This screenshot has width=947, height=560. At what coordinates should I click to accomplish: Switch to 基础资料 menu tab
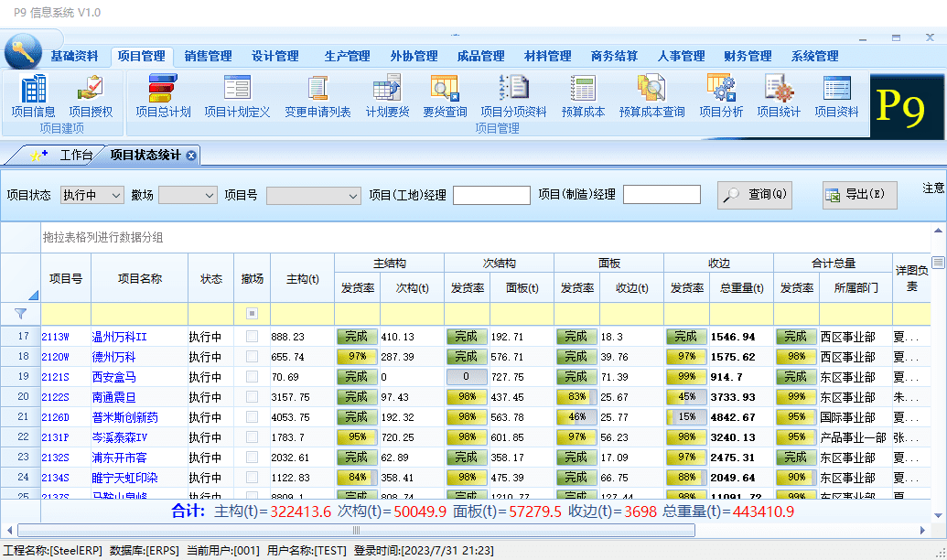[74, 56]
